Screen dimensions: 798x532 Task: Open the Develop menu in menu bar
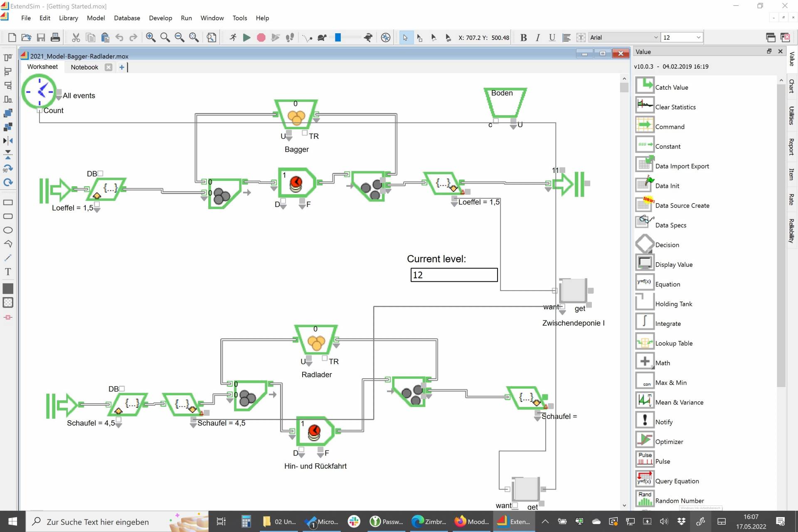pyautogui.click(x=160, y=18)
